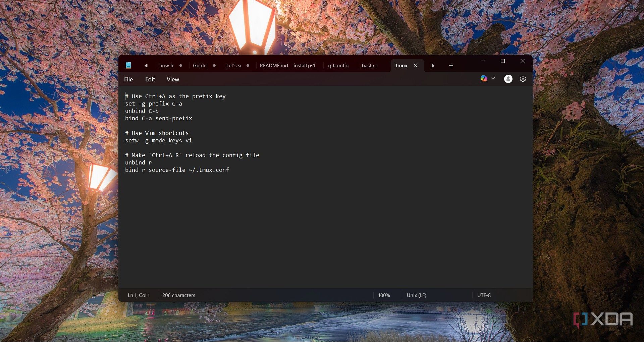This screenshot has width=644, height=342.
Task: Add a new tab with plus button
Action: [x=451, y=66]
